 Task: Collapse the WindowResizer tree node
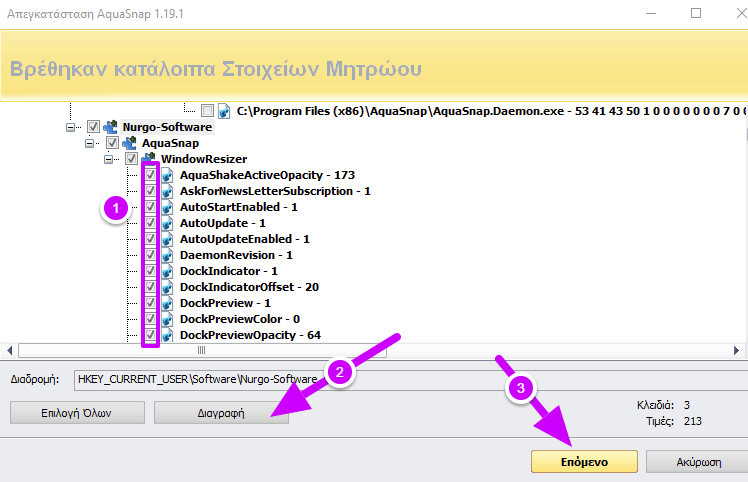click(109, 159)
